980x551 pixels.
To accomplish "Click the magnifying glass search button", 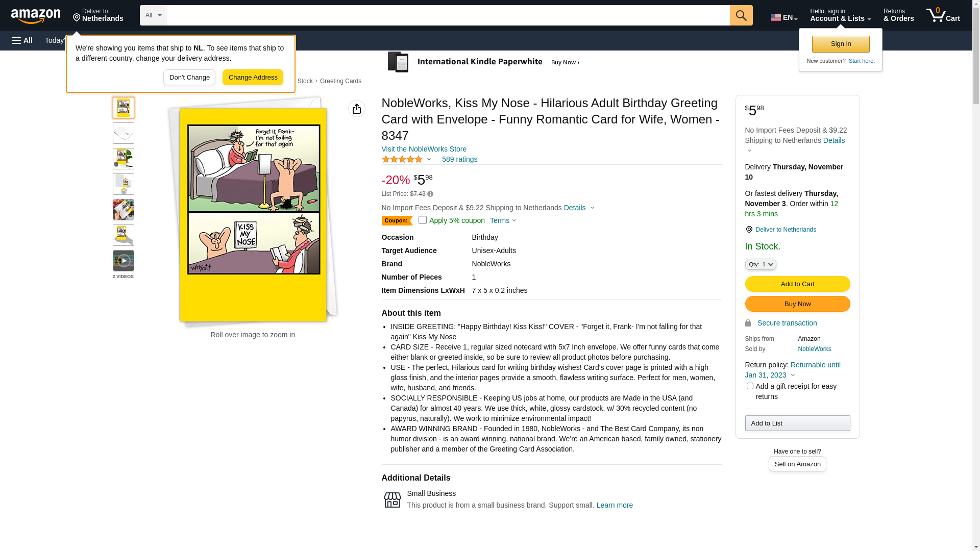I will (741, 15).
